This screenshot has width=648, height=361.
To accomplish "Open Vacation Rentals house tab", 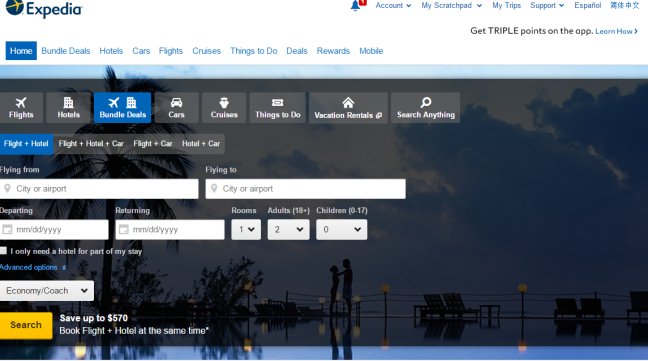I will 348,108.
